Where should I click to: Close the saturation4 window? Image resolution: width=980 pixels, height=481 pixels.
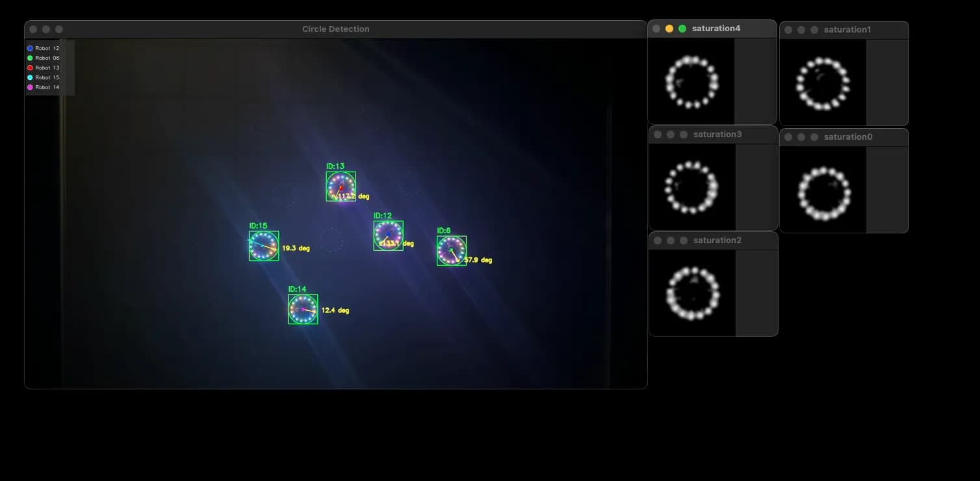pyautogui.click(x=656, y=29)
